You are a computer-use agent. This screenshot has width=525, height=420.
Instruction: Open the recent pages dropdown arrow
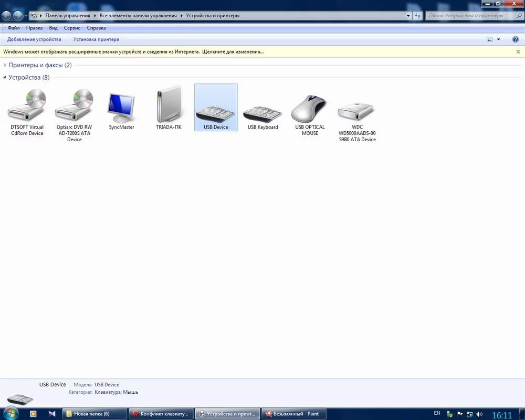[26, 16]
